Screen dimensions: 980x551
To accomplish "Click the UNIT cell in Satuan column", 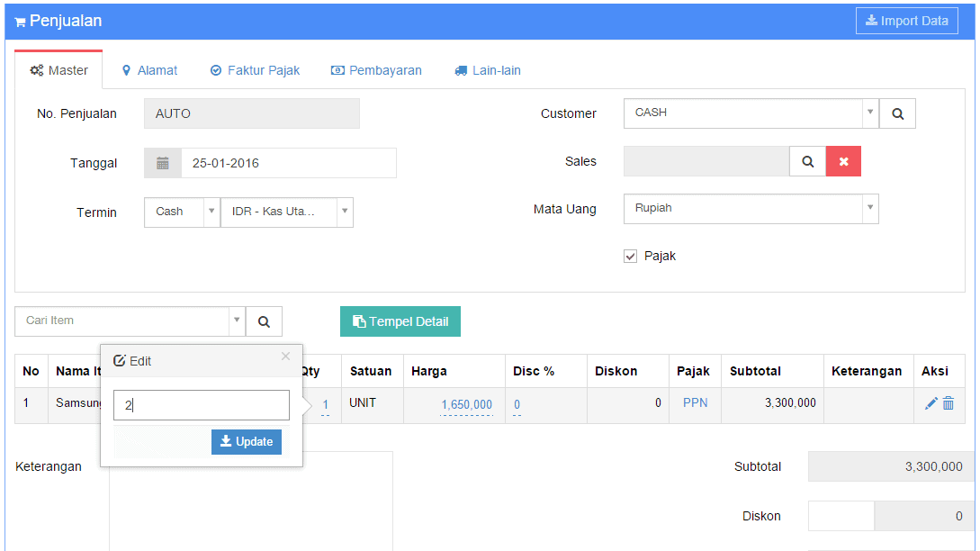I will [x=373, y=405].
